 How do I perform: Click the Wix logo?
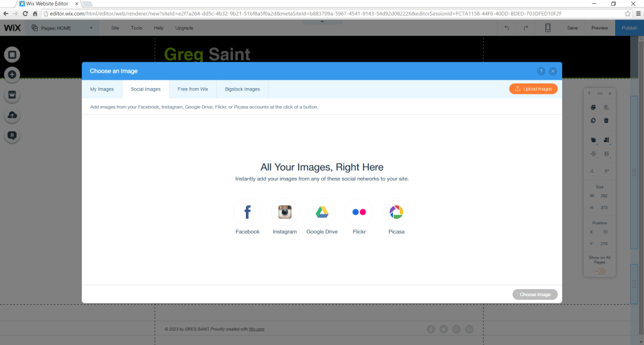pyautogui.click(x=13, y=28)
